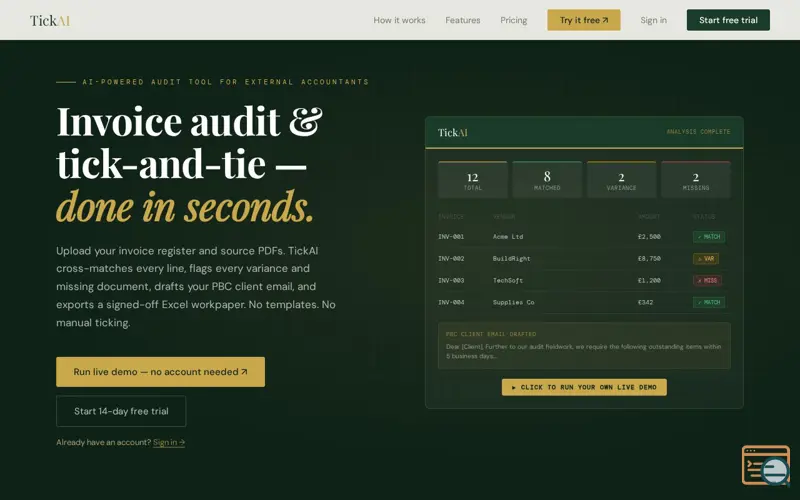This screenshot has height=500, width=800.
Task: Click amount £2,500
Action: [649, 237]
